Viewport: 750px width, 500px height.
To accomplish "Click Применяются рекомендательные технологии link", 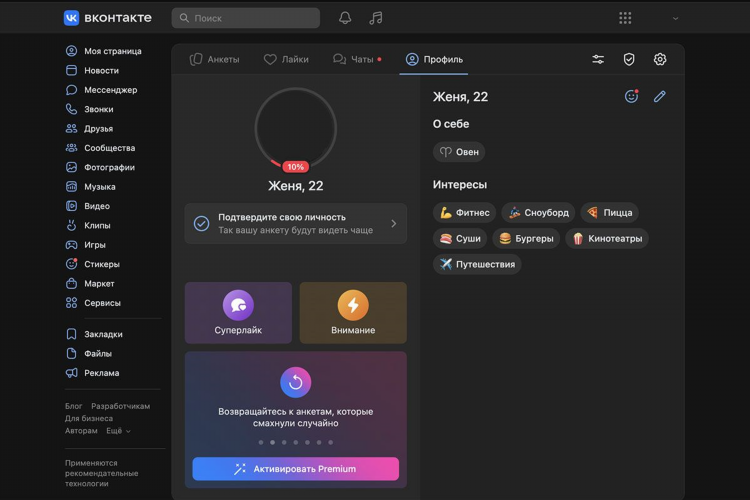I will (101, 473).
